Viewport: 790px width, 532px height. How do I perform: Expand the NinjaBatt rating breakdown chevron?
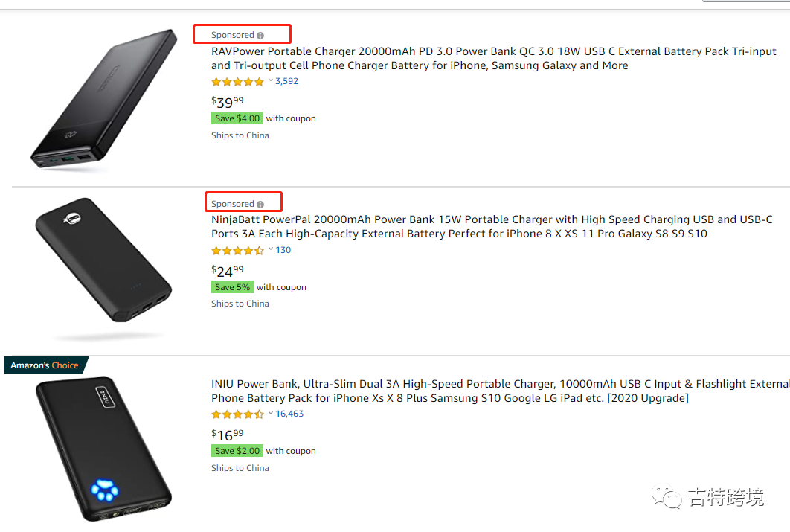pyautogui.click(x=270, y=250)
